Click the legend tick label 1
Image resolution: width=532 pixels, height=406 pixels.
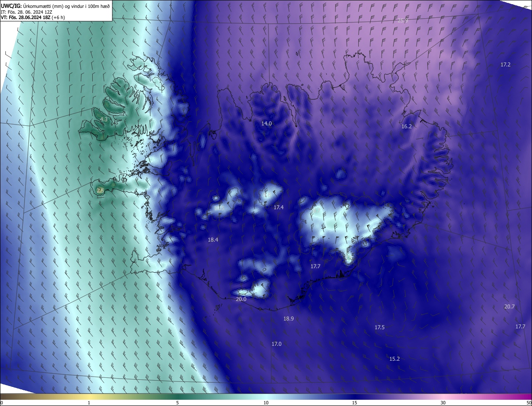pyautogui.click(x=89, y=403)
